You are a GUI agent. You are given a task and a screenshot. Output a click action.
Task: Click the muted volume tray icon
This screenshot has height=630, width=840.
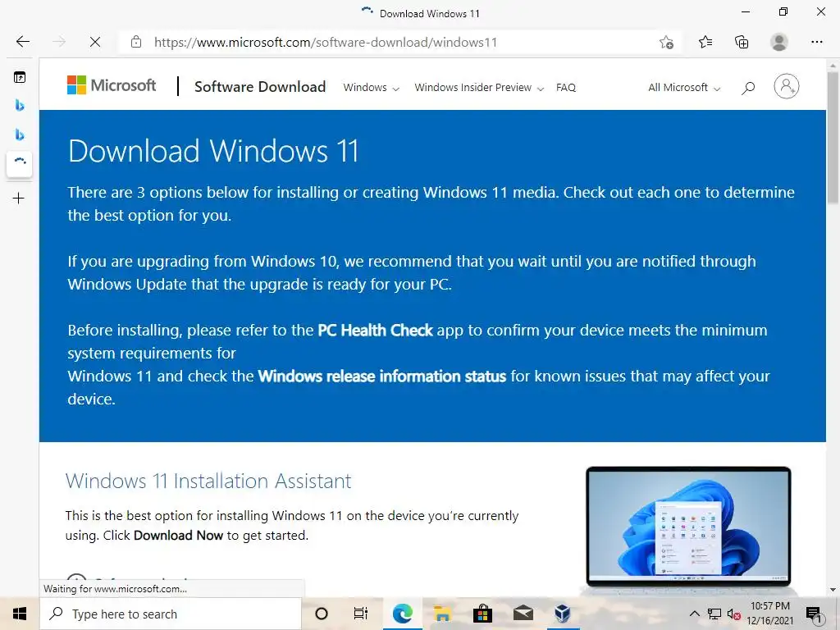[x=734, y=614]
